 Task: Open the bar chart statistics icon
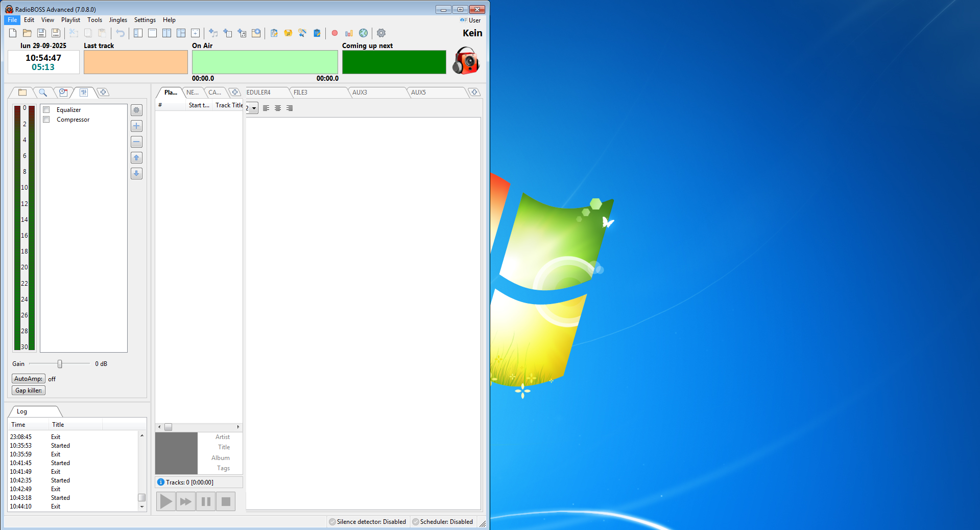tap(349, 33)
